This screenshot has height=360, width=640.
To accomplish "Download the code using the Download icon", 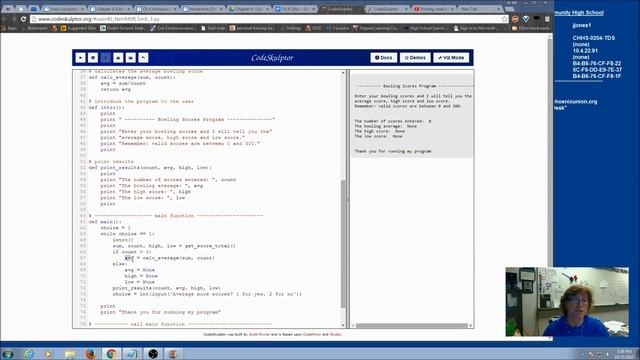I will (x=118, y=58).
